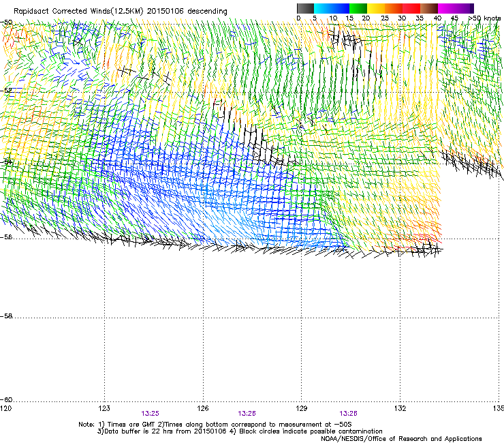Click the 129 longitude axis label

[x=302, y=408]
